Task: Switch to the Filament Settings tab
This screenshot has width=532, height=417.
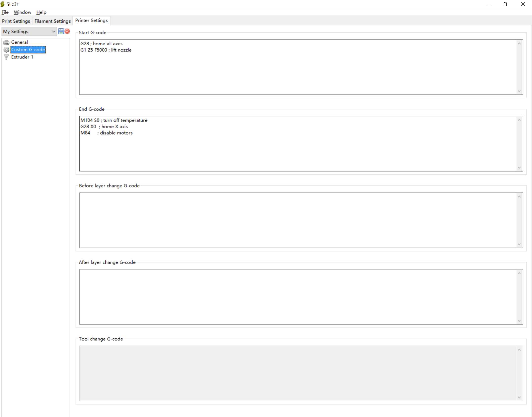Action: [x=53, y=21]
